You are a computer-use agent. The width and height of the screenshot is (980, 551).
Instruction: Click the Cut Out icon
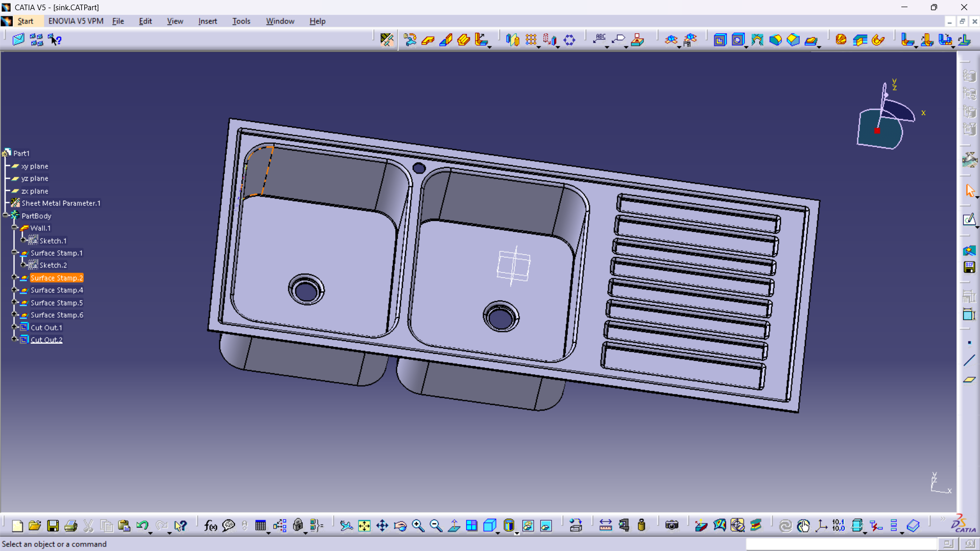(x=720, y=40)
